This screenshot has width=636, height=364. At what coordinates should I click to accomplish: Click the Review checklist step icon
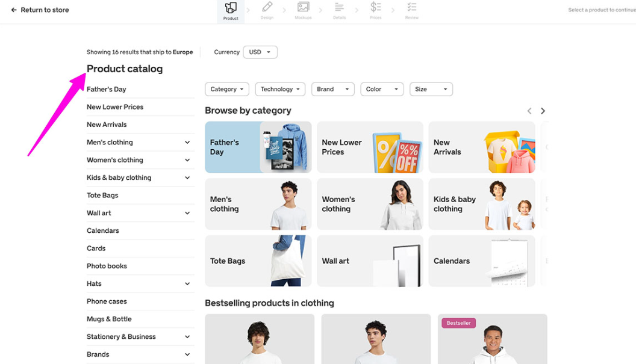pos(412,8)
